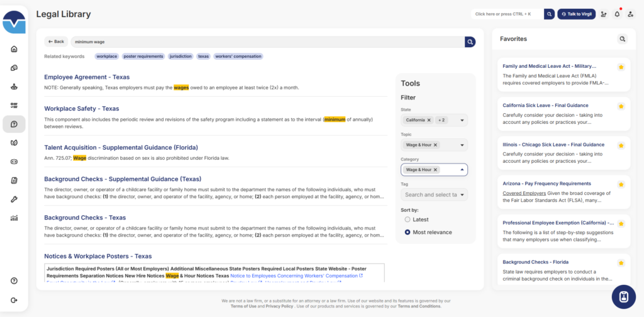Click the log out icon in sidebar

[x=14, y=300]
